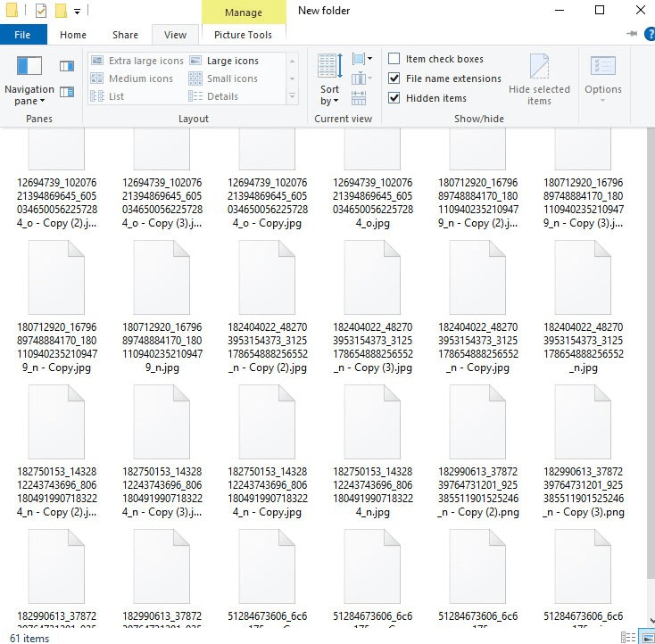Select file 12694739...4_o - Copy.jpg

(268, 178)
